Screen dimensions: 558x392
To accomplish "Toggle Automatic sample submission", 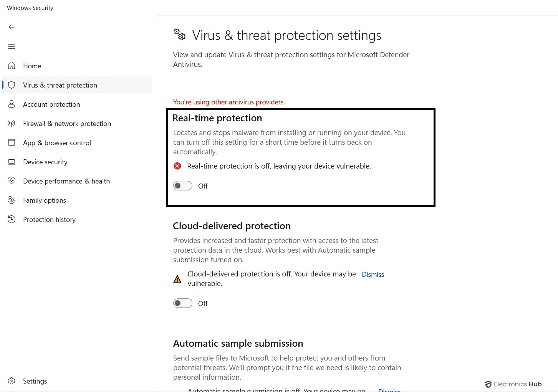I will click(183, 391).
